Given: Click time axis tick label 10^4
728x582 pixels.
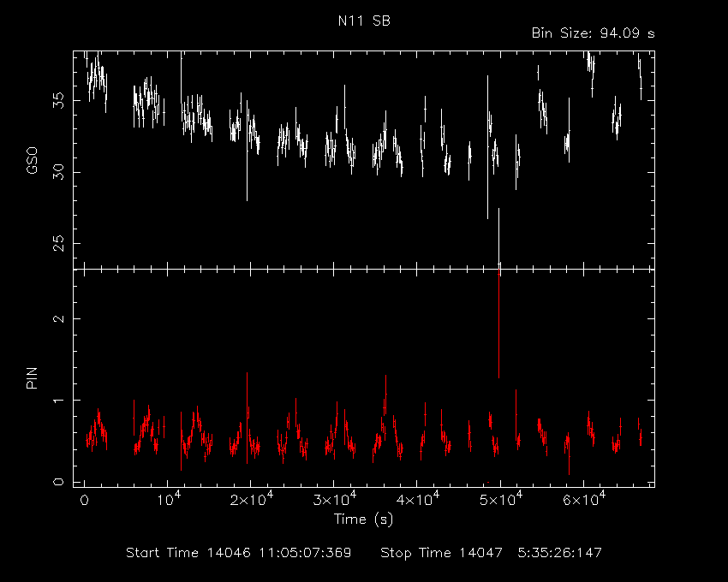Looking at the screenshot, I should [169, 499].
